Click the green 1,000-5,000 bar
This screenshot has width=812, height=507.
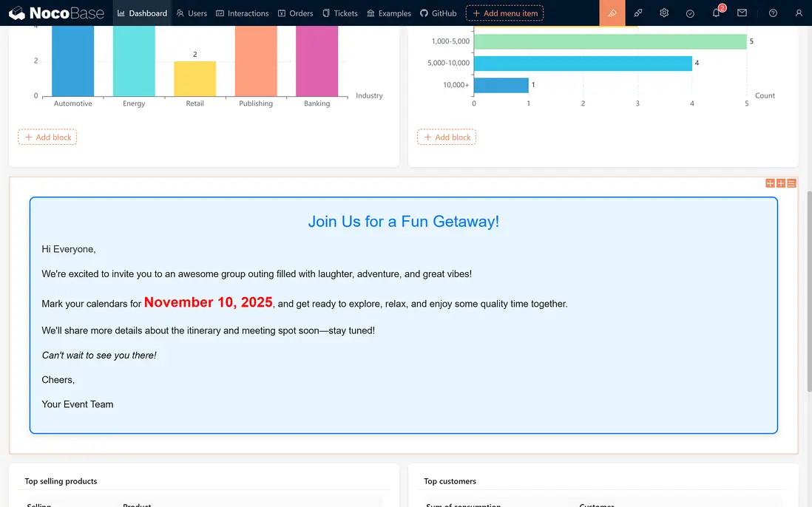(610, 41)
